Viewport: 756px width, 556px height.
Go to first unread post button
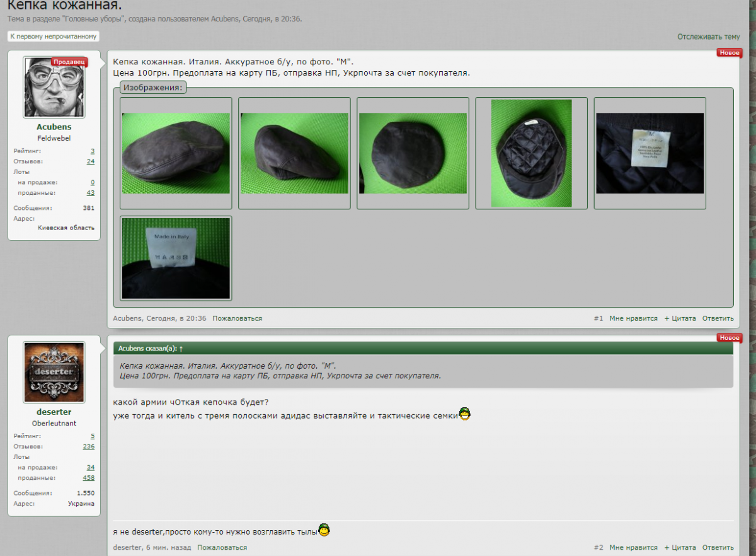(x=54, y=37)
